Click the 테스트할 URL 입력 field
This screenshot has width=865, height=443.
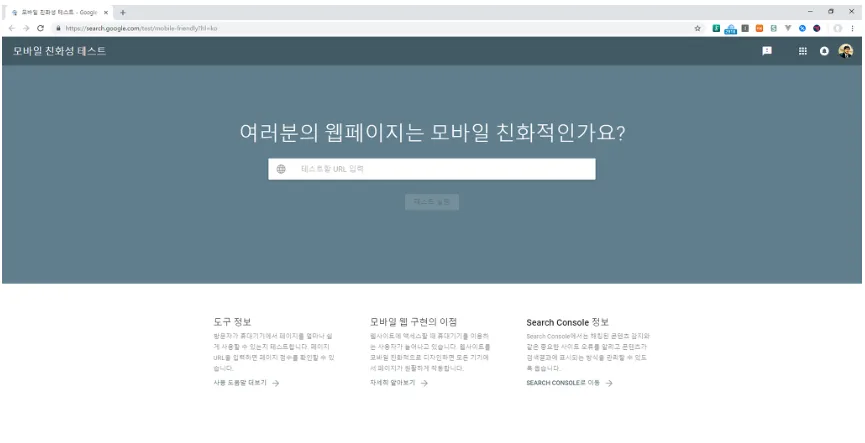point(440,169)
